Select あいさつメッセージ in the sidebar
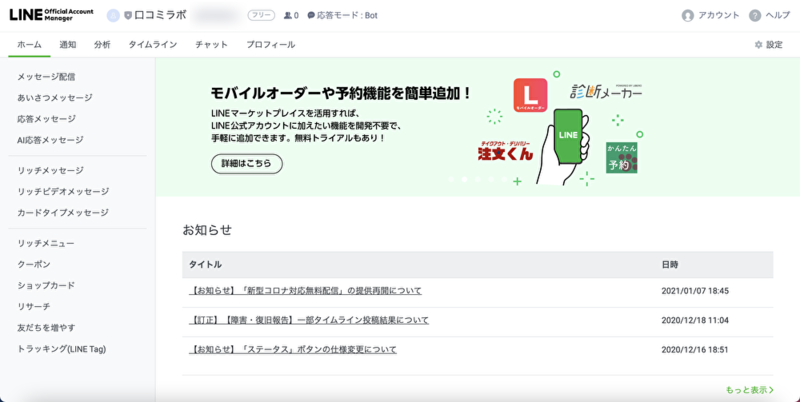The height and width of the screenshot is (402, 800). point(55,98)
